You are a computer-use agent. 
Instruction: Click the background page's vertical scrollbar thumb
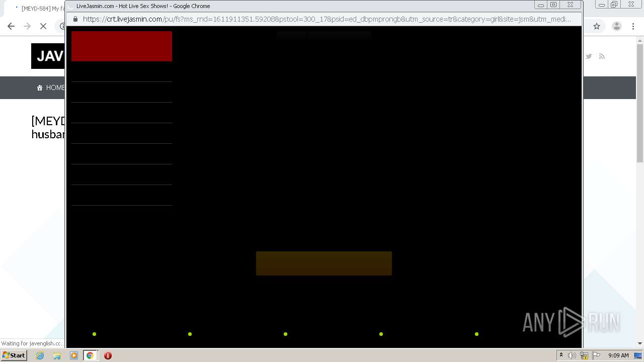point(640,104)
